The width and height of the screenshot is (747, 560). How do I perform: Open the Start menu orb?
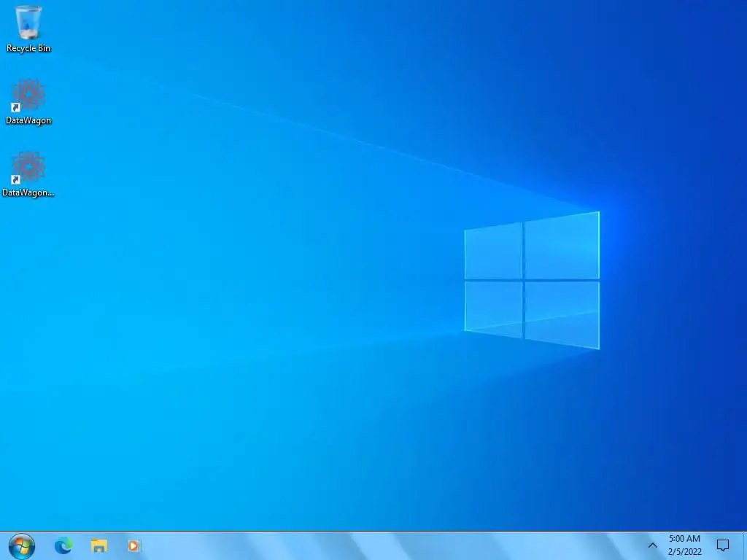(21, 545)
